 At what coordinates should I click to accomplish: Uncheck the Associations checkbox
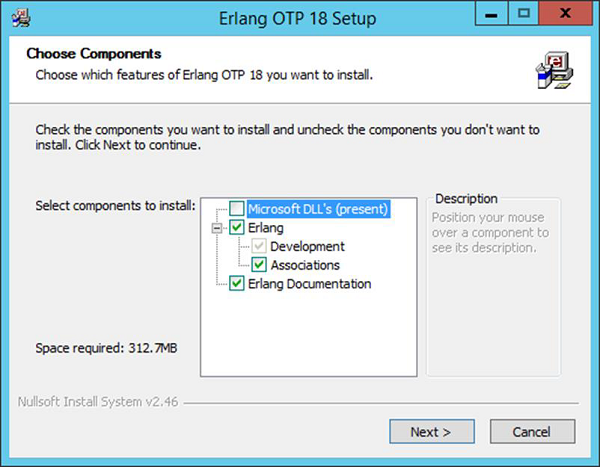[x=259, y=265]
